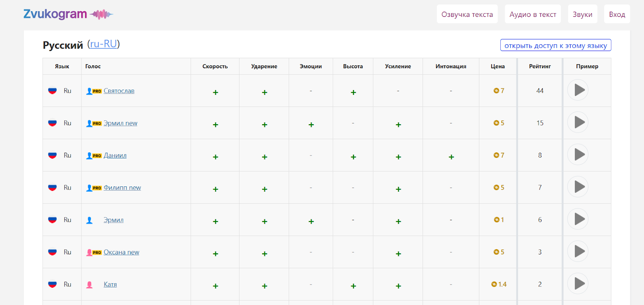Play the Оксана new voice sample
The width and height of the screenshot is (644, 305).
[578, 251]
